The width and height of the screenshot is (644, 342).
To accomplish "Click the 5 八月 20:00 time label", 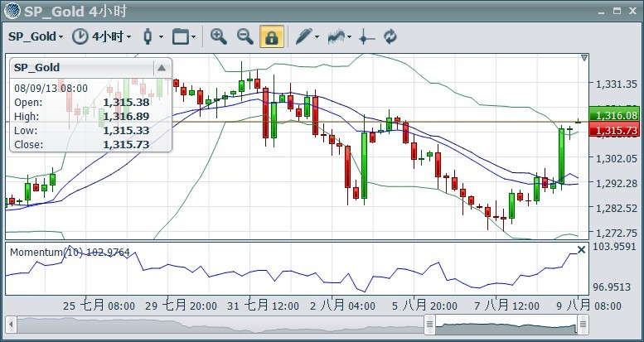I will click(x=424, y=306).
